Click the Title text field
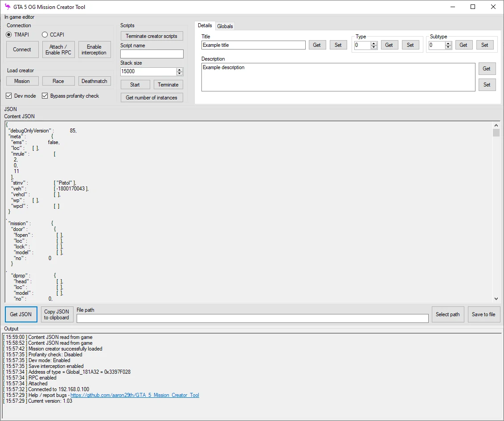 254,45
